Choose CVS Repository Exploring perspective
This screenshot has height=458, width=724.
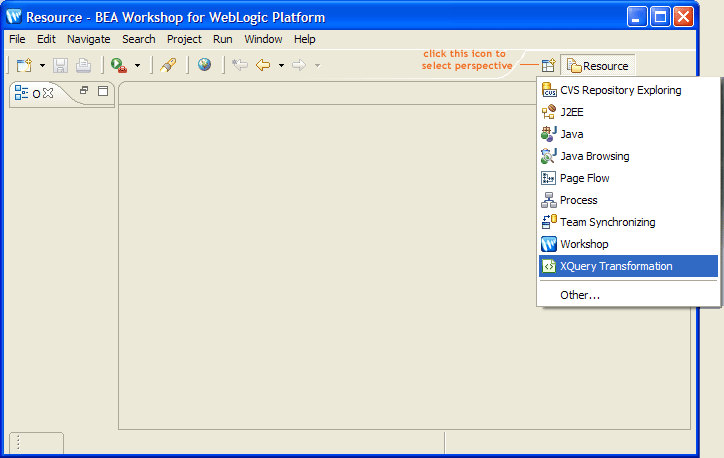[x=628, y=90]
